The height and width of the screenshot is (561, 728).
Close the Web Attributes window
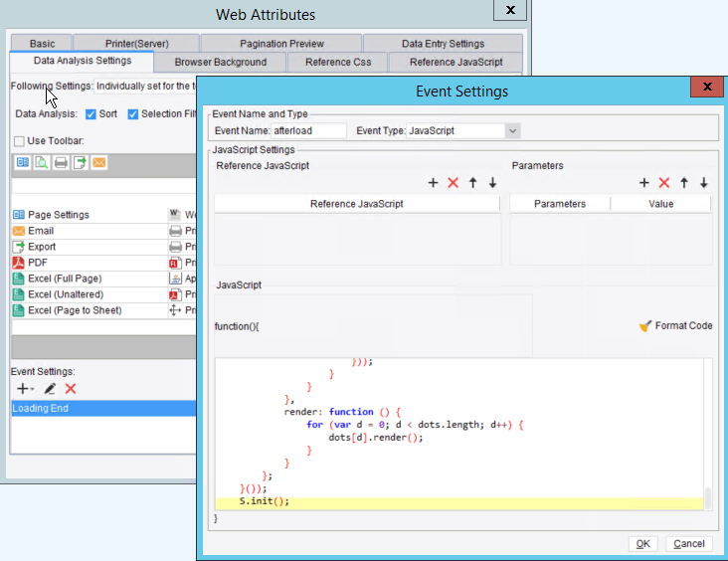(x=510, y=10)
